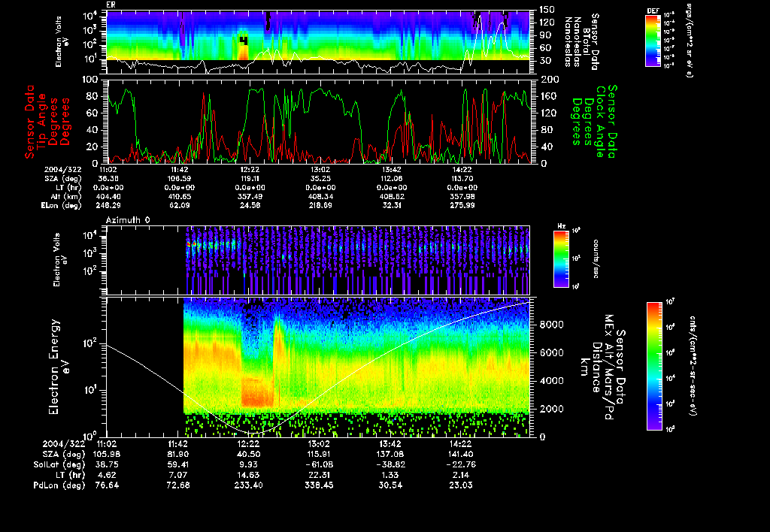
Task: Select the 'ELon (deg)' row label
Action: [62, 205]
